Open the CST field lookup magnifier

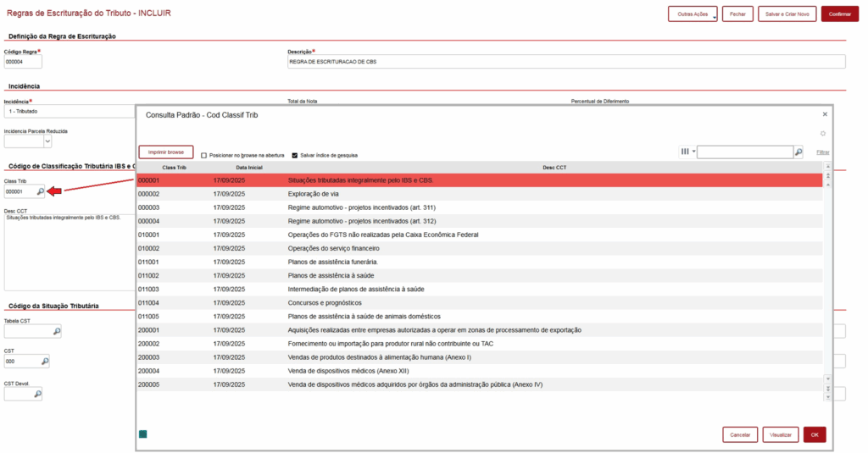pyautogui.click(x=45, y=362)
